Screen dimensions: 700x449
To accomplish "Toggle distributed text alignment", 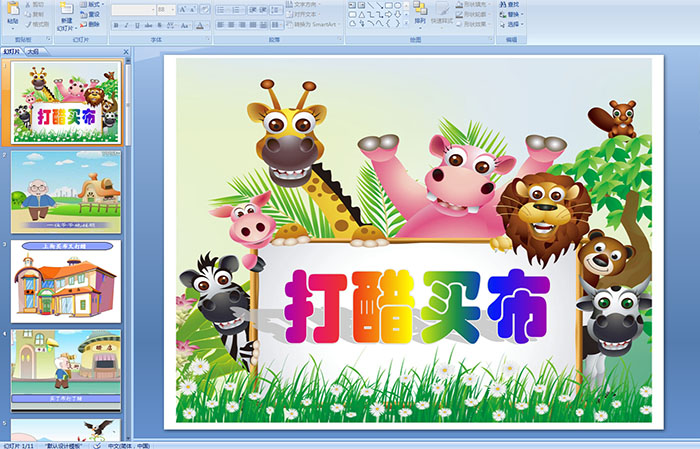I will click(x=263, y=25).
